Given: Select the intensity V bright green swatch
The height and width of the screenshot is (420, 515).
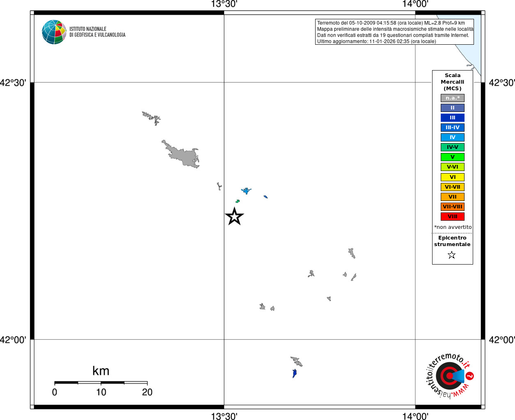Looking at the screenshot, I should coord(453,157).
